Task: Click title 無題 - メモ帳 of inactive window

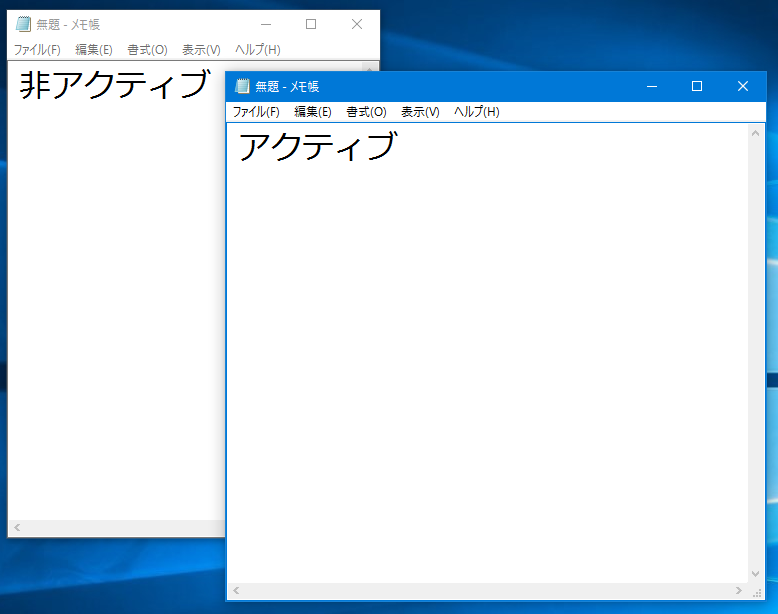Action: (68, 24)
